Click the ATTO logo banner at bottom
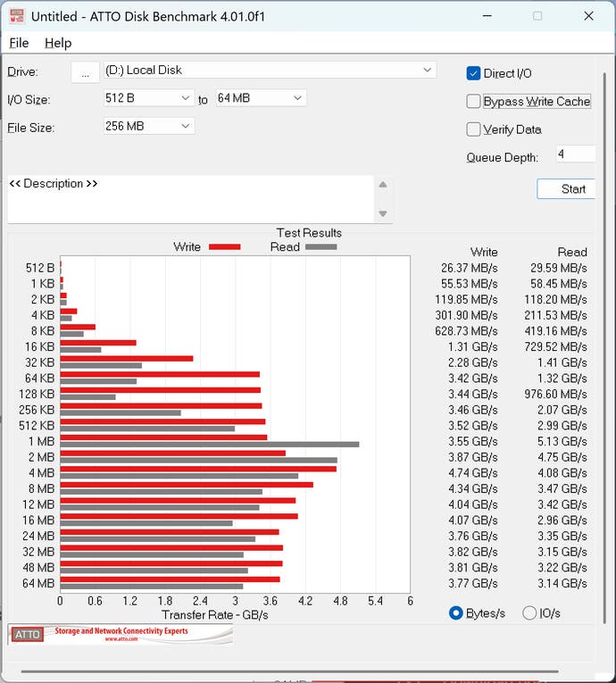Screen dimensions: 616x683 pos(121,635)
